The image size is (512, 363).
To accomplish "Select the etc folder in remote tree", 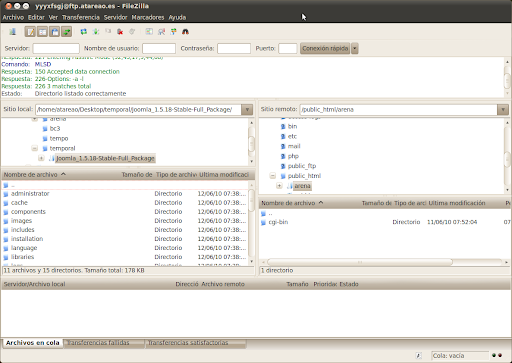I will tap(292, 136).
